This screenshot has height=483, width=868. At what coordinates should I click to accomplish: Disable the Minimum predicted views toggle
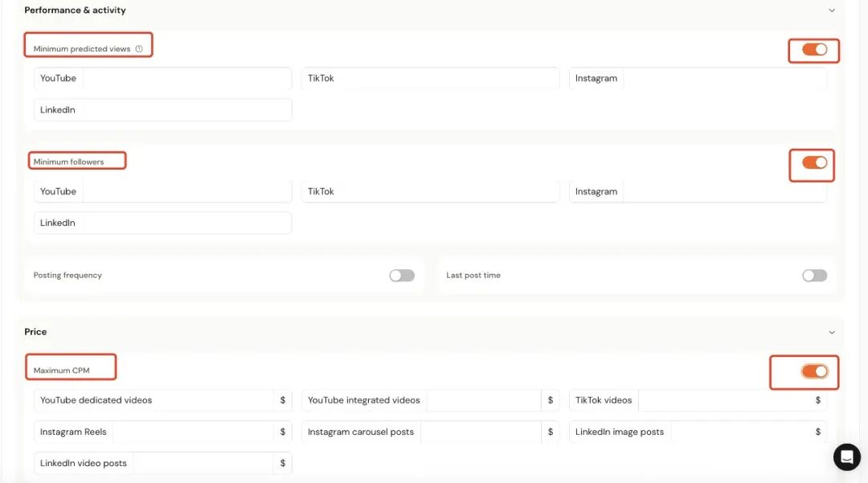(x=814, y=50)
